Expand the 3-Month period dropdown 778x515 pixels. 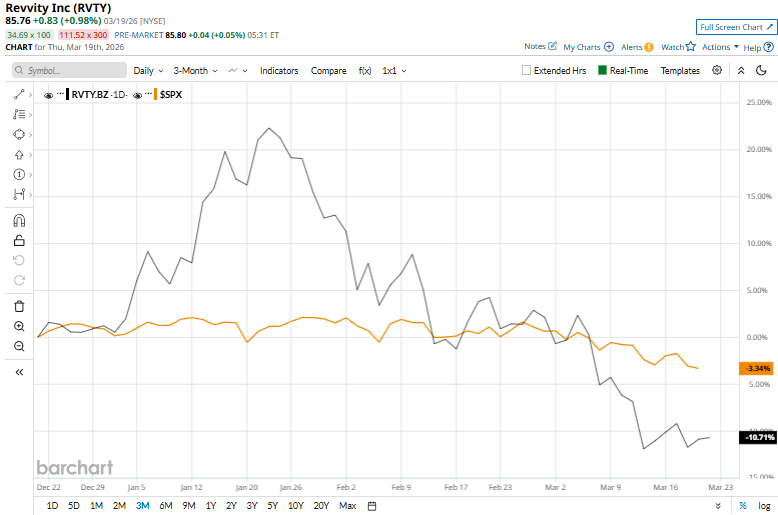point(195,71)
